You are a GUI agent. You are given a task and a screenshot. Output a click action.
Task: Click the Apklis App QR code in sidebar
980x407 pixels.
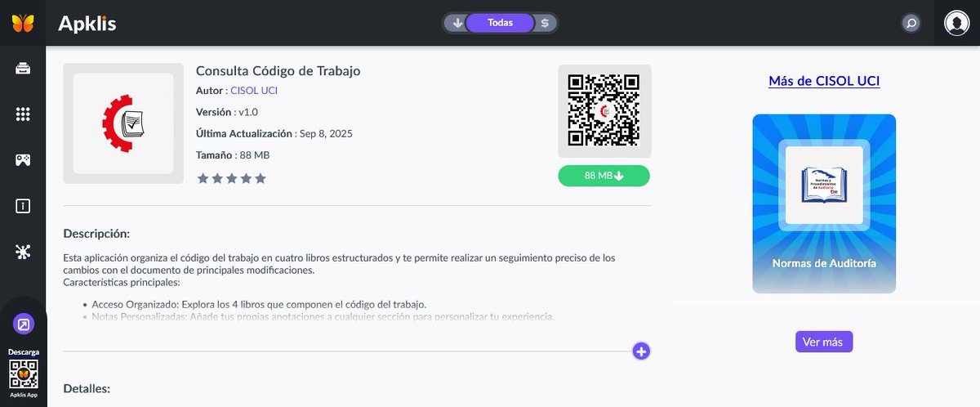click(24, 374)
